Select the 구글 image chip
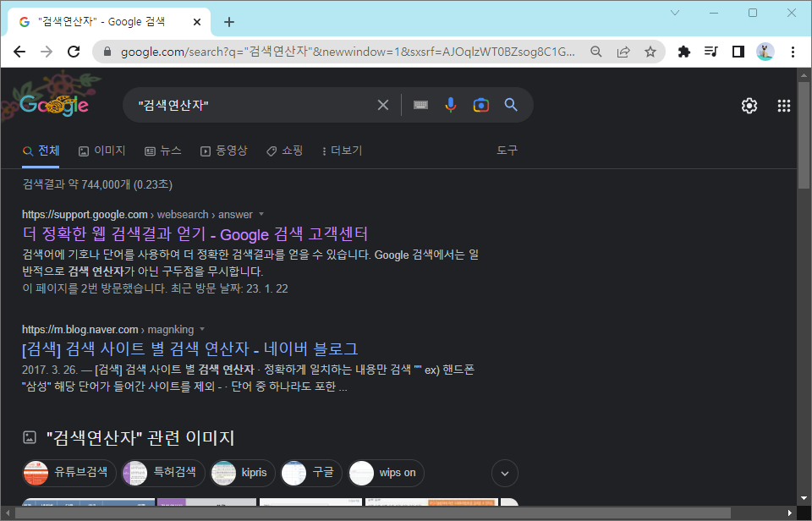This screenshot has height=521, width=812. 311,473
